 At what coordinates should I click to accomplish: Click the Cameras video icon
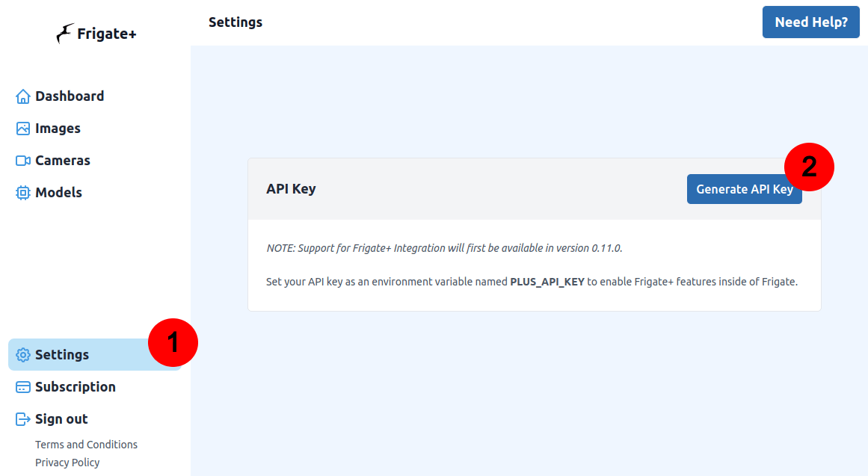pos(22,160)
